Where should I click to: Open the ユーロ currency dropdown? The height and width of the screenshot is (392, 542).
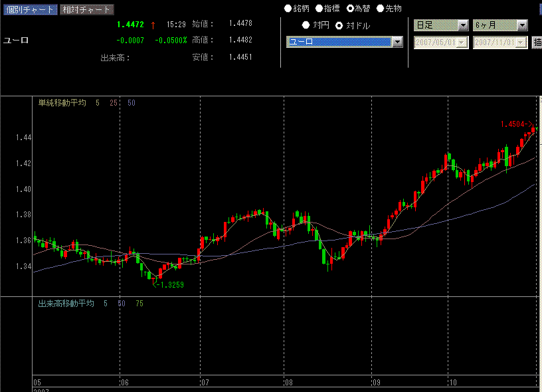click(397, 42)
